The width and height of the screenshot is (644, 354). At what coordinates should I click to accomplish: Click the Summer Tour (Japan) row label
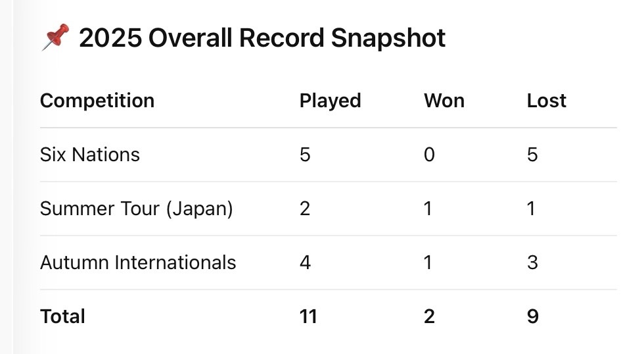[136, 209]
